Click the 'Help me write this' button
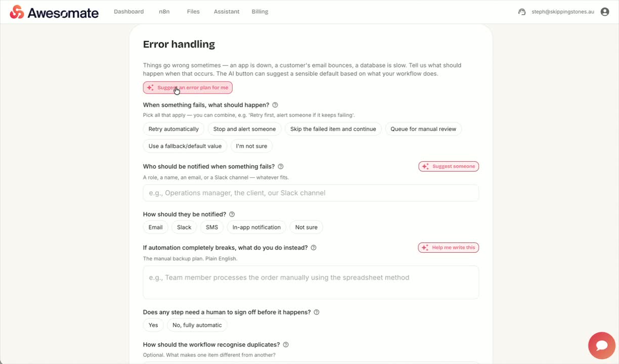Viewport: 619px width, 364px height. coord(449,248)
